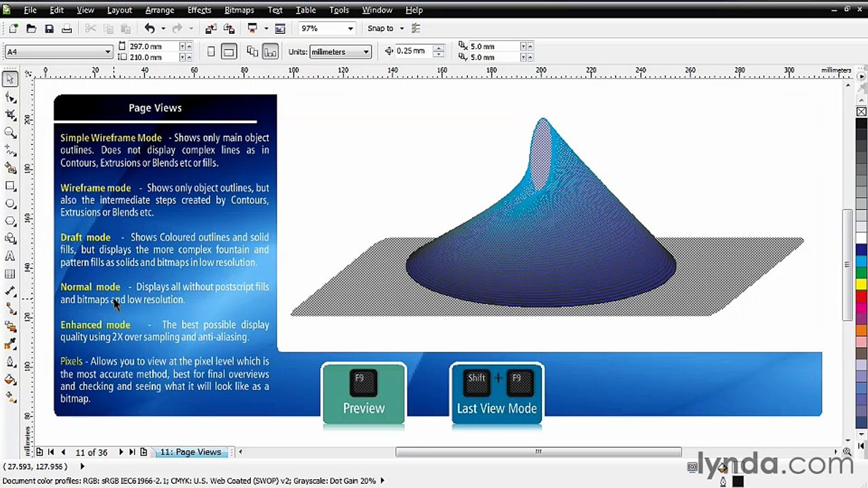
Task: Open the Options dialog icon
Action: [x=416, y=28]
